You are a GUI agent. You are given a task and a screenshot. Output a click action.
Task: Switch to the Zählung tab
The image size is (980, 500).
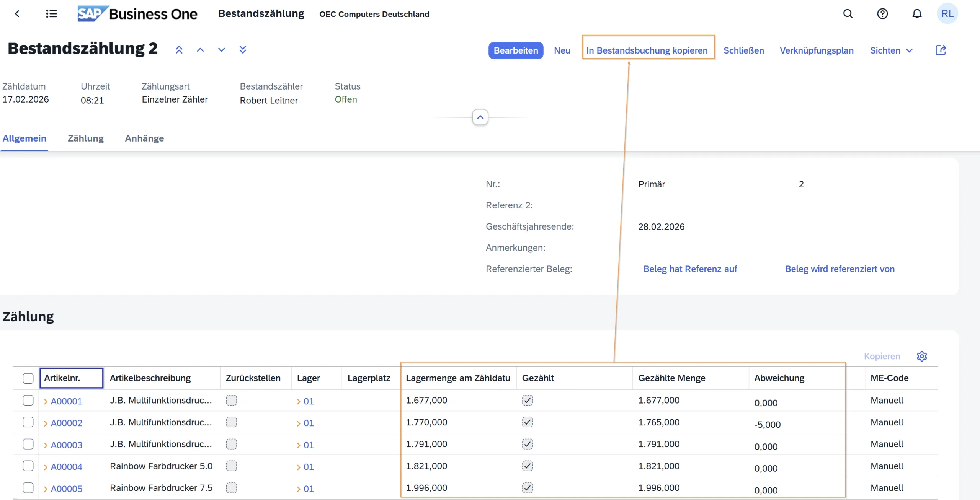85,138
